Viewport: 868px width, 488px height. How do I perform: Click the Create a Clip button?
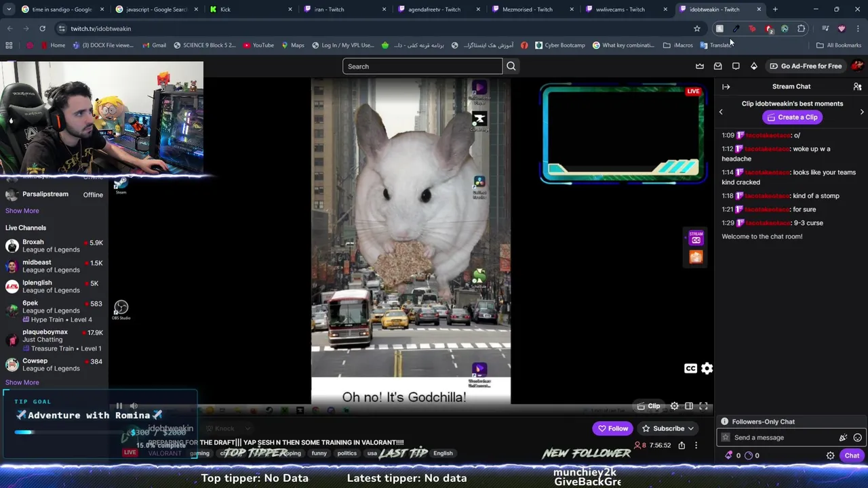pyautogui.click(x=792, y=117)
